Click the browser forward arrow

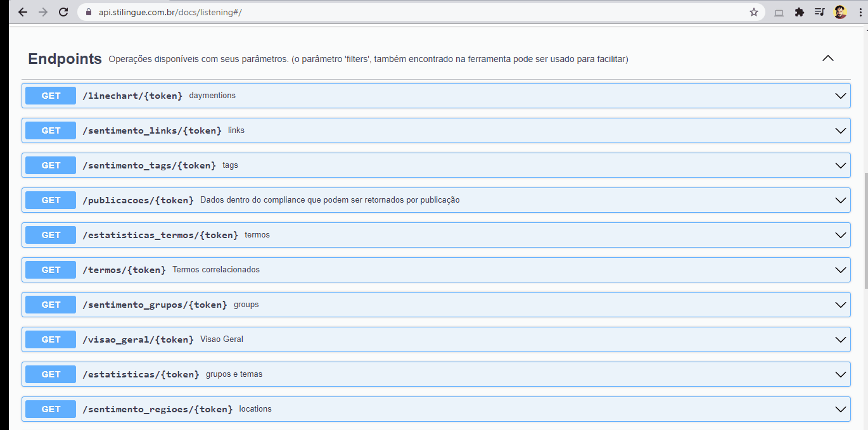point(43,12)
